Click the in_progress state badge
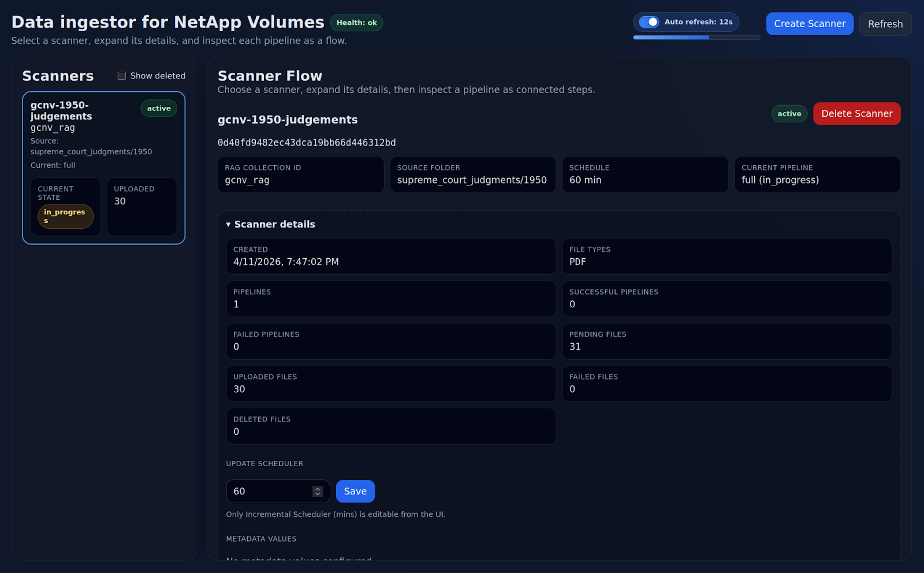The height and width of the screenshot is (573, 924). click(x=65, y=216)
